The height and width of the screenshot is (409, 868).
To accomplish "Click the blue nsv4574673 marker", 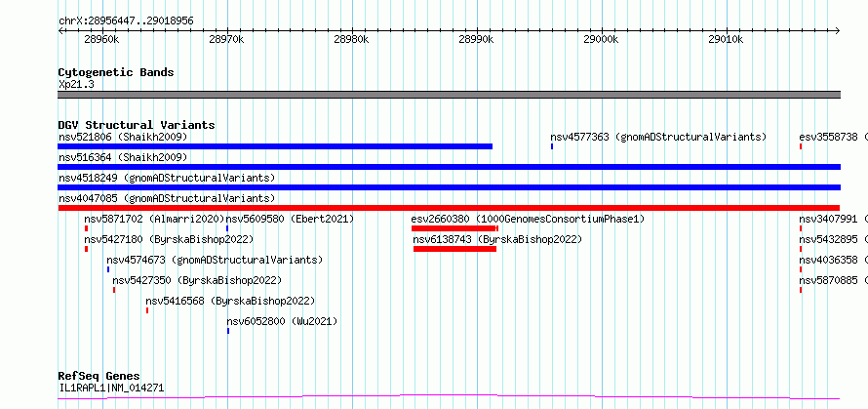I will click(x=108, y=269).
